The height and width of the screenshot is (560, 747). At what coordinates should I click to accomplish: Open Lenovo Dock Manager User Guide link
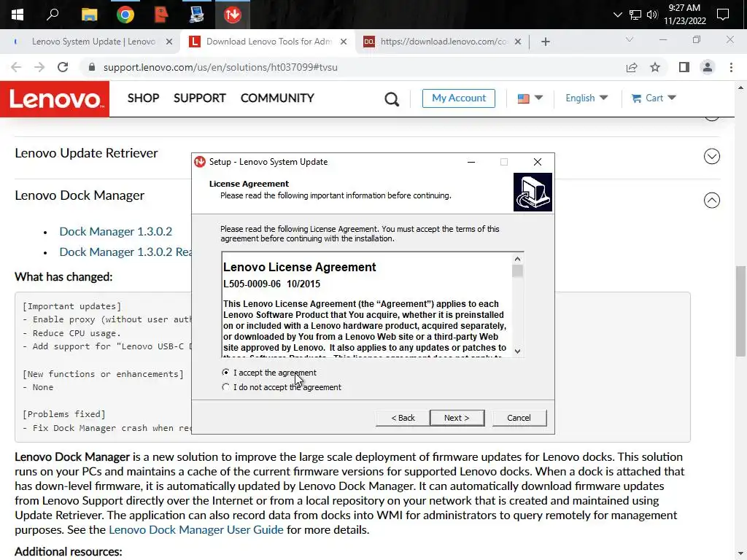(x=196, y=529)
